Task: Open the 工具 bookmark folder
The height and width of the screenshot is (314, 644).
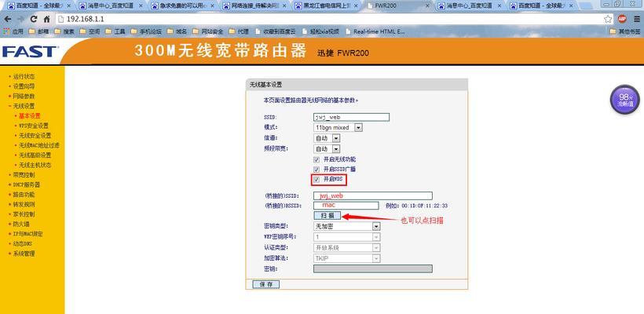Action: (115, 31)
